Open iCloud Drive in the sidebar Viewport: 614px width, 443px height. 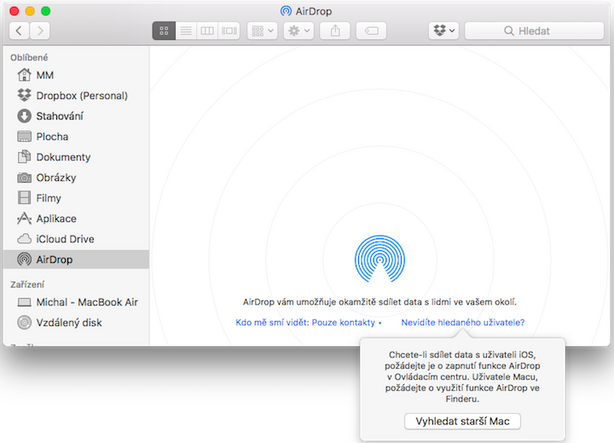[76, 239]
